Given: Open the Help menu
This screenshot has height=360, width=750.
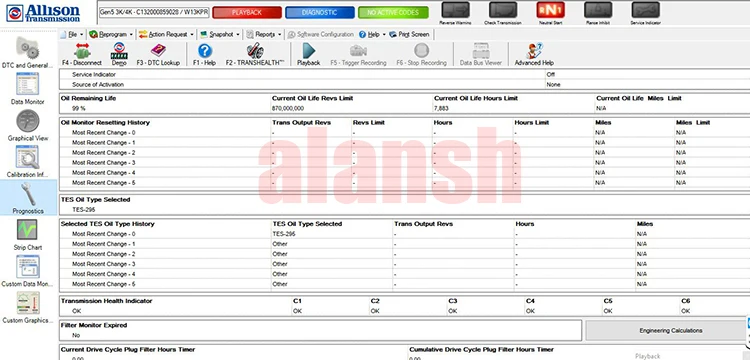Looking at the screenshot, I should coord(374,34).
